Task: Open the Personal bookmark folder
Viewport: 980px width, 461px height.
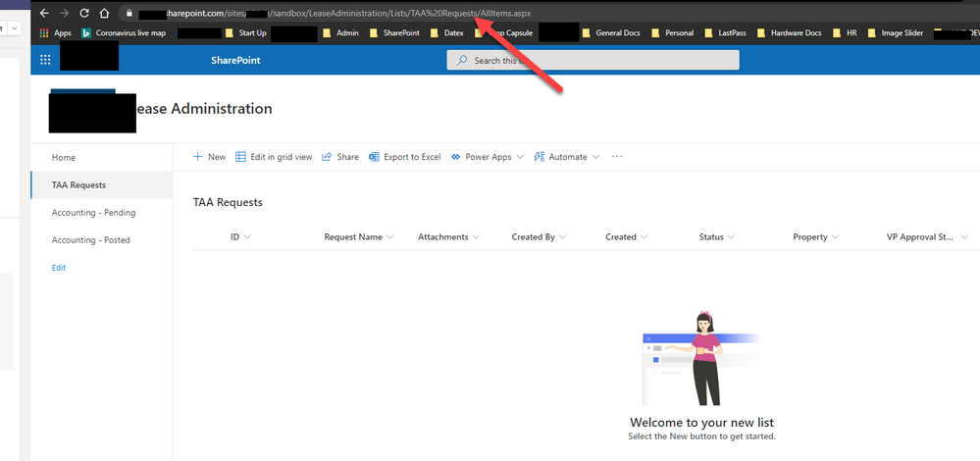Action: (673, 33)
